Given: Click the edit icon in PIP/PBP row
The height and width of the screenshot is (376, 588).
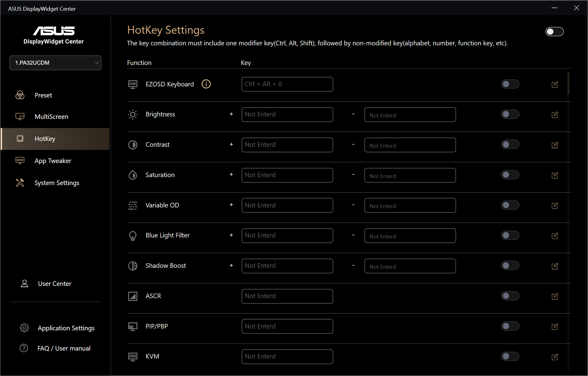Looking at the screenshot, I should 555,327.
